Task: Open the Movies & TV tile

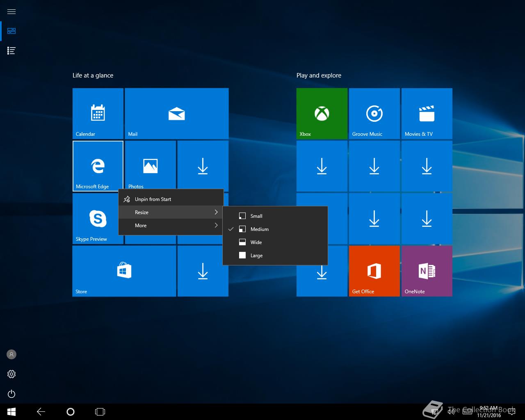Action: point(427,114)
